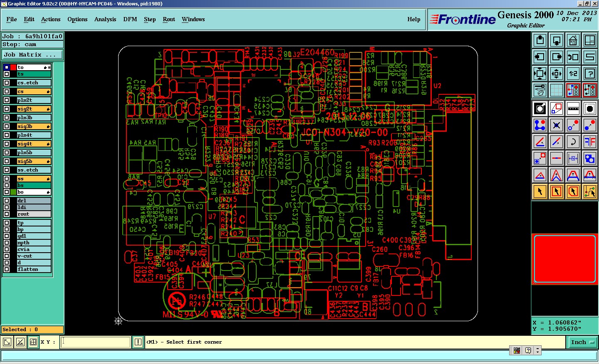Toggle visibility checkbox for layer sig2t
This screenshot has height=364, width=599.
[x=7, y=109]
